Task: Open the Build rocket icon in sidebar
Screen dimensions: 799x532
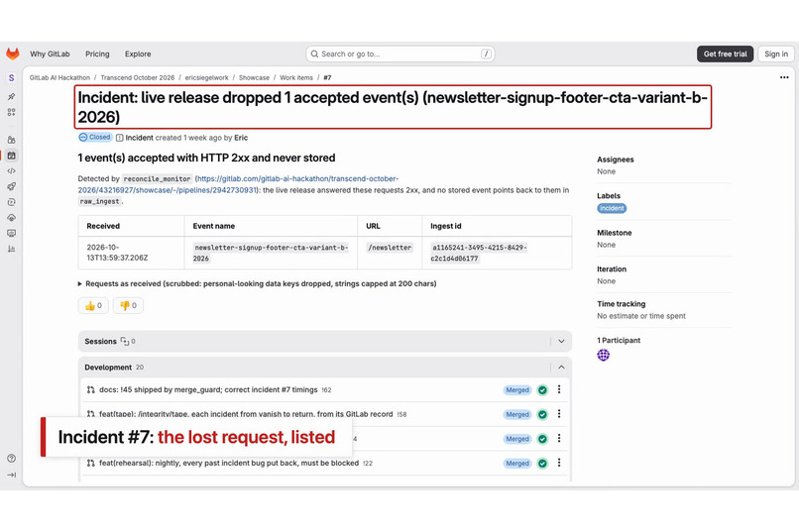Action: click(11, 186)
